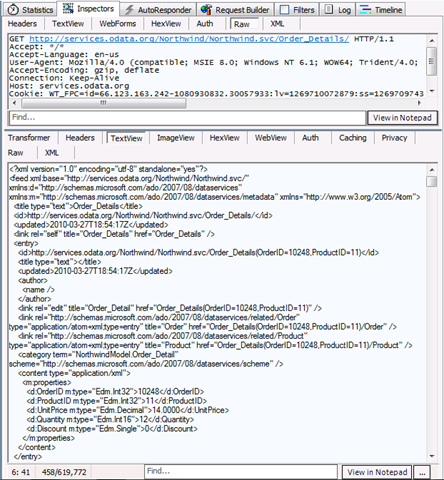Open the Request Builder tab icon
The image size is (444, 480).
pos(206,10)
